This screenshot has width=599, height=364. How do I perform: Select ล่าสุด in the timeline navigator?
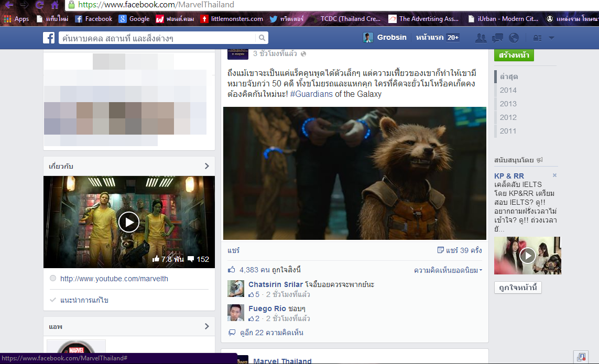tap(509, 76)
